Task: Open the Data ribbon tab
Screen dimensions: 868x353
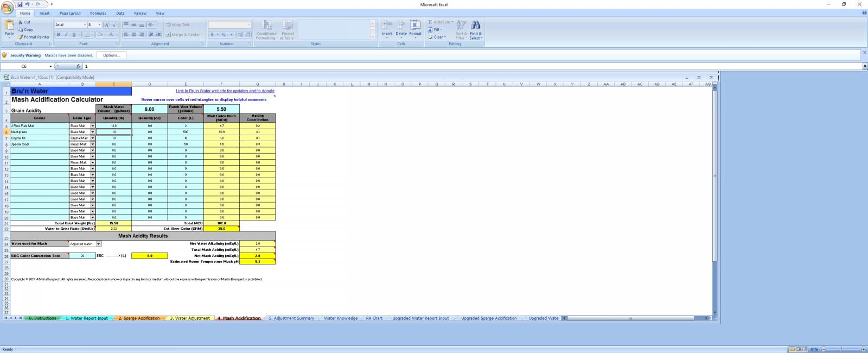Action: 120,13
